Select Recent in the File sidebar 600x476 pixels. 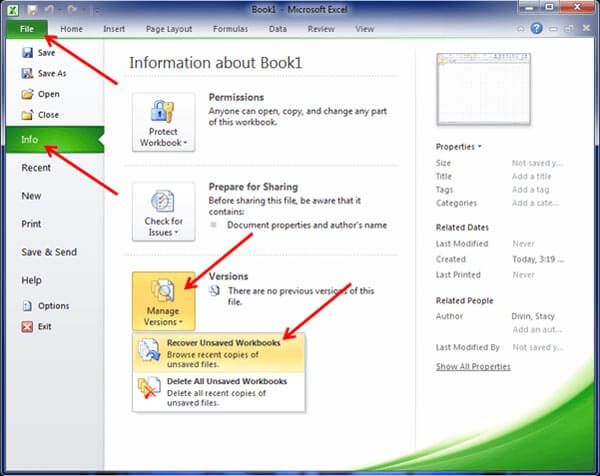coord(36,168)
